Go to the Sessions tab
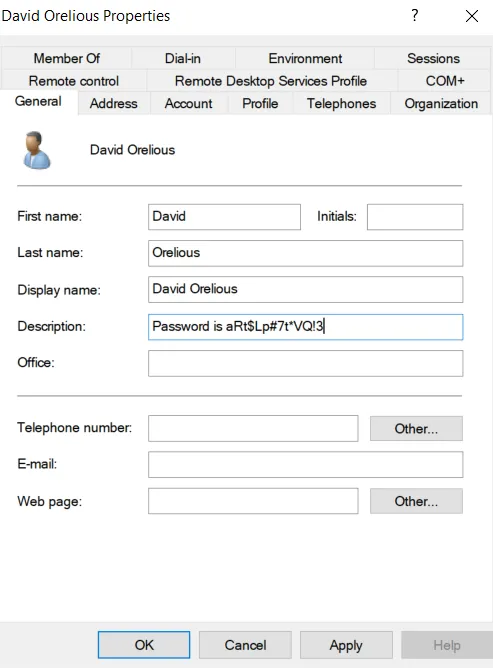 point(433,58)
